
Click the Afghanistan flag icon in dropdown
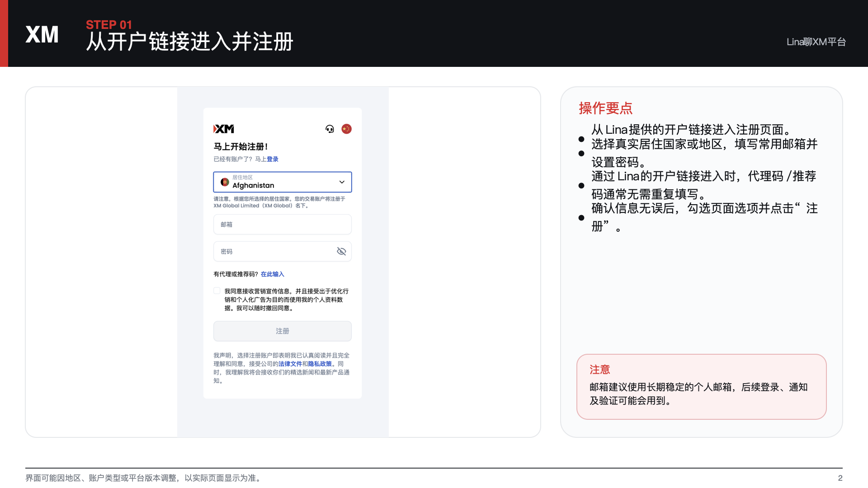pyautogui.click(x=225, y=182)
